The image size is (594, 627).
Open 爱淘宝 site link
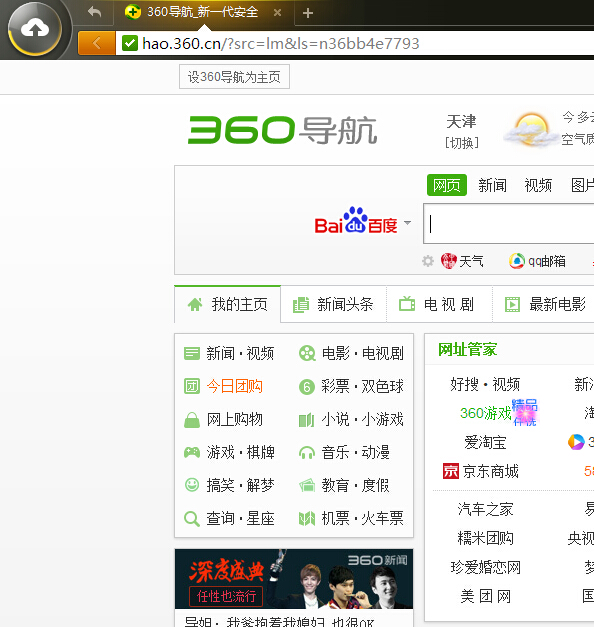tap(485, 442)
